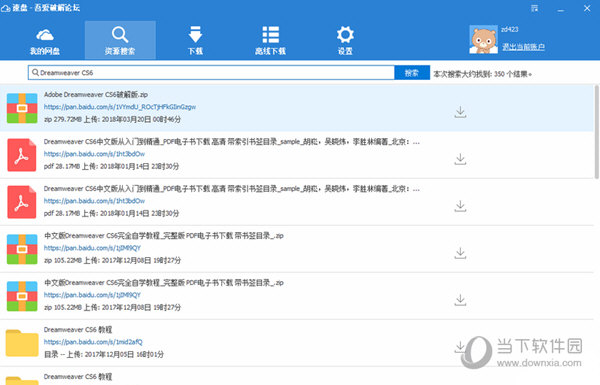Download the lower 从入门到精通 PDF via arrow icon
This screenshot has height=385, width=600.
click(x=460, y=206)
